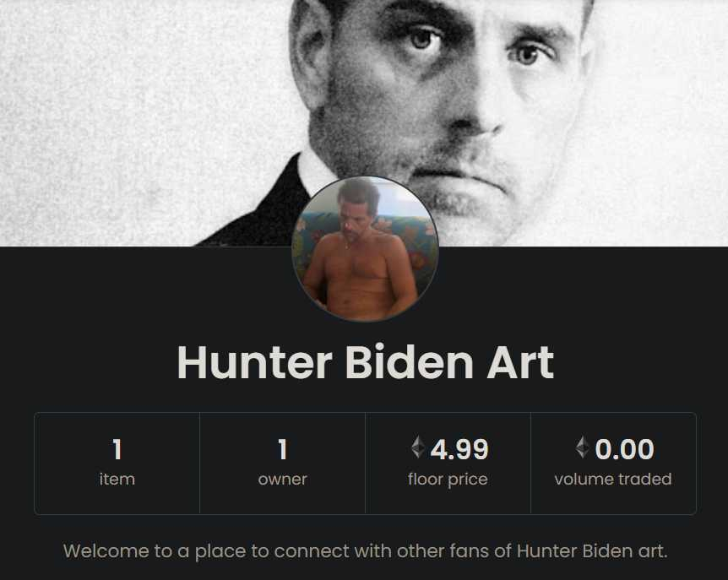This screenshot has width=728, height=580.
Task: Click the number 1 above item
Action: [117, 449]
